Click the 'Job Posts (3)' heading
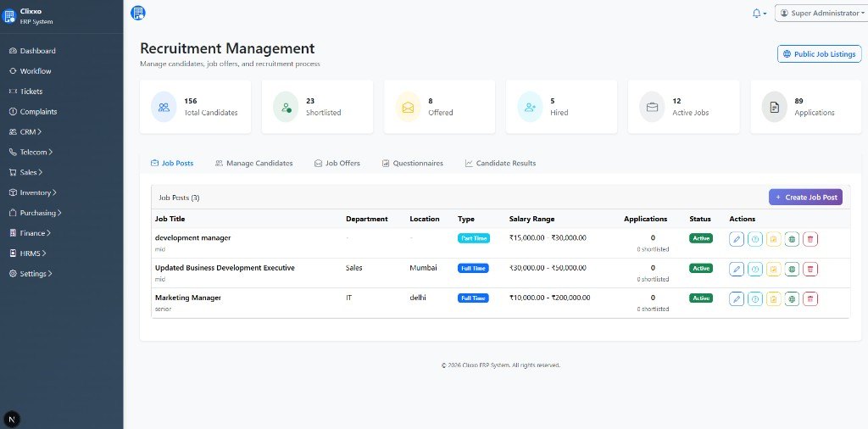This screenshot has height=429, width=868. pos(179,197)
